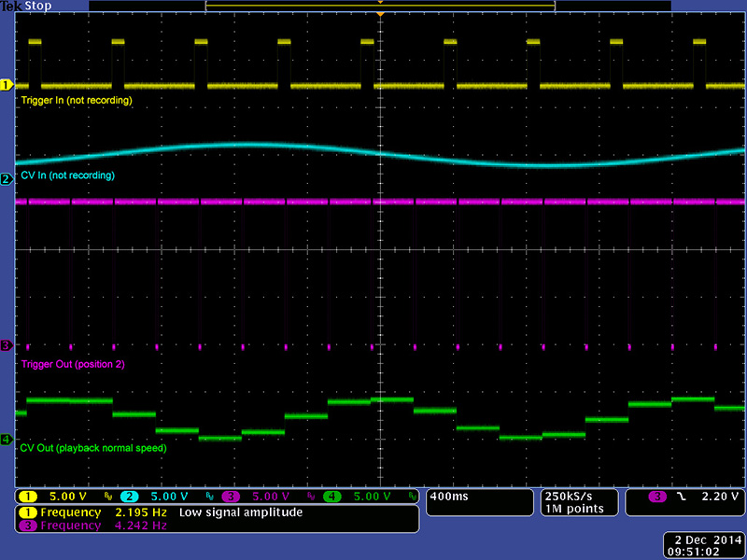
Task: Click the channel 2 cyan ground marker
Action: (x=6, y=178)
